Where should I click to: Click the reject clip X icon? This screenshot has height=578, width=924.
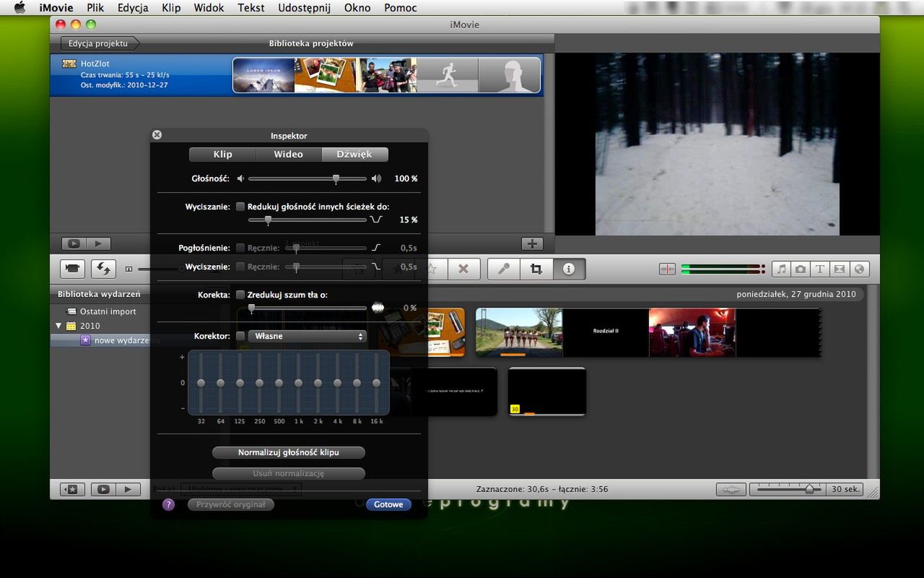pos(463,269)
